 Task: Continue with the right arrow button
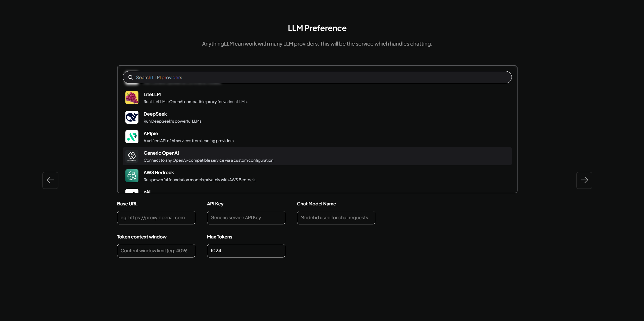tap(584, 180)
